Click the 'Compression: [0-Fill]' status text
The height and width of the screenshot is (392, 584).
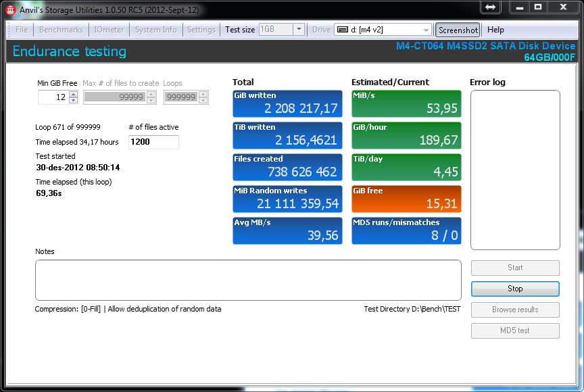click(x=68, y=309)
